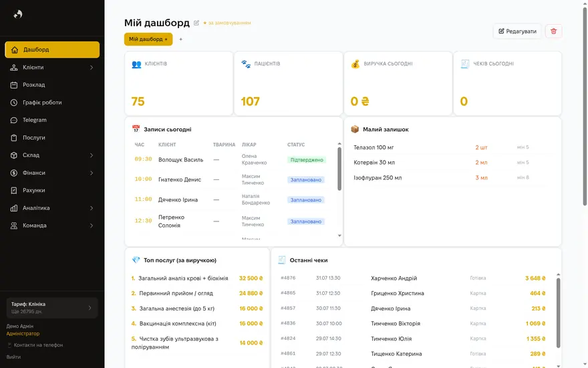
Task: Click scrollbar thumb in Останні чеки
Action: pos(558,313)
